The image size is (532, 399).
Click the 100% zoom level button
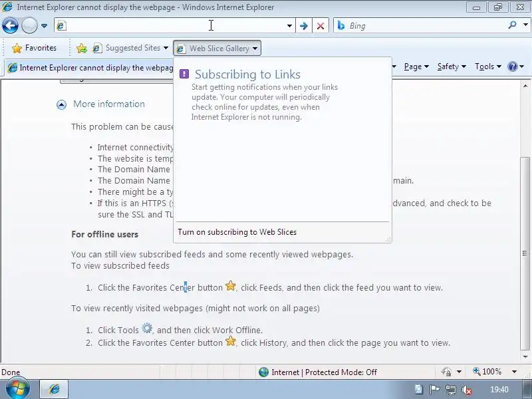487,372
